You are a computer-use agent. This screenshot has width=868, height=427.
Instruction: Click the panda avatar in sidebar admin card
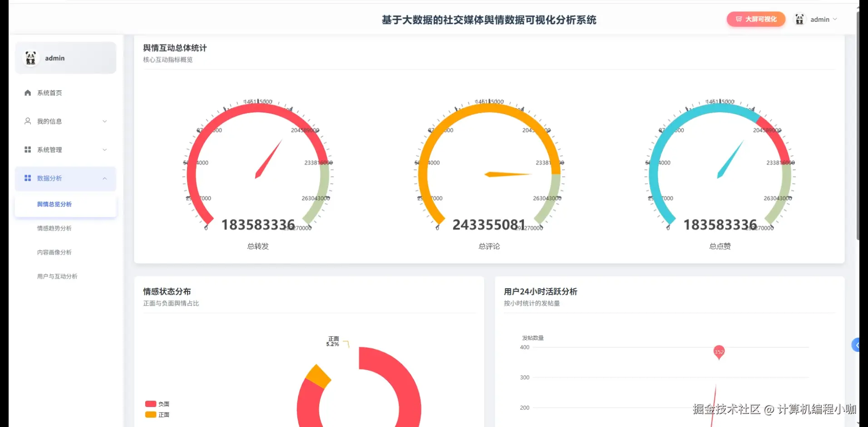(x=30, y=58)
